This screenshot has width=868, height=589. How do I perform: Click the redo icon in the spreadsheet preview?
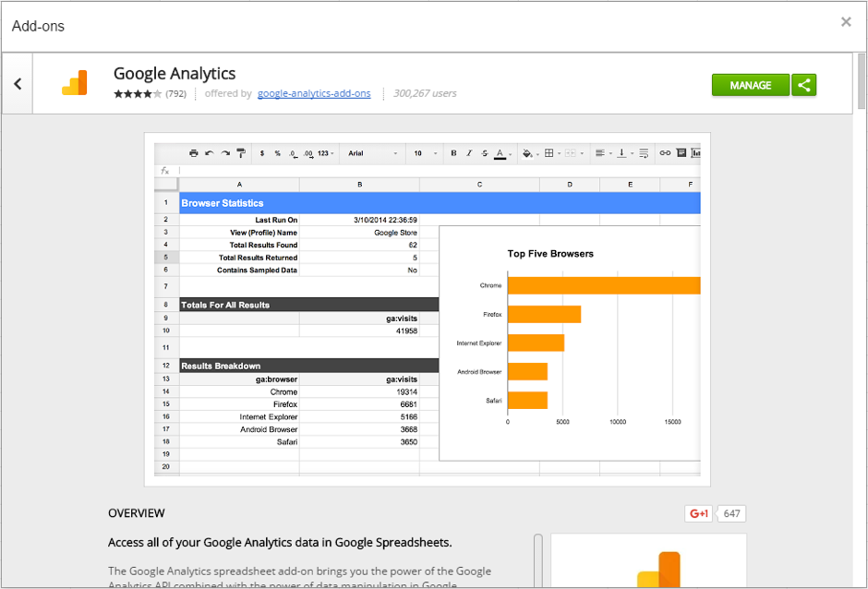225,153
